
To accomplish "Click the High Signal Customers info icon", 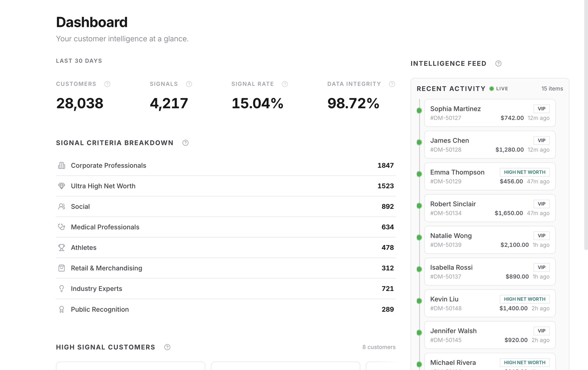I will (x=167, y=347).
